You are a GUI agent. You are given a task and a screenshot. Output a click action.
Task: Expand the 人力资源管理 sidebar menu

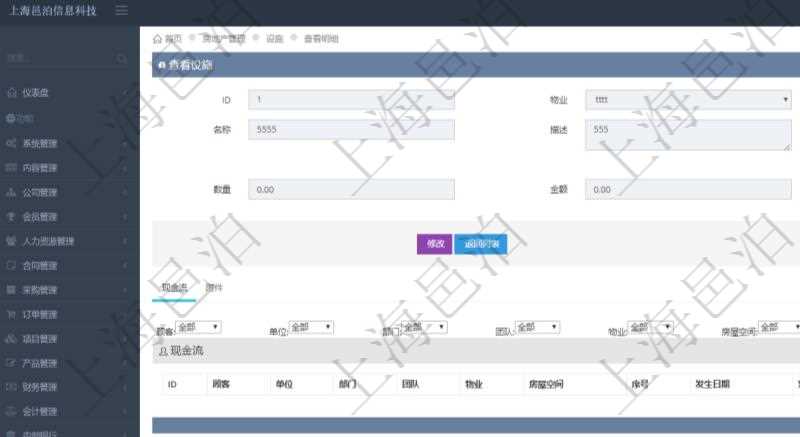pyautogui.click(x=62, y=241)
